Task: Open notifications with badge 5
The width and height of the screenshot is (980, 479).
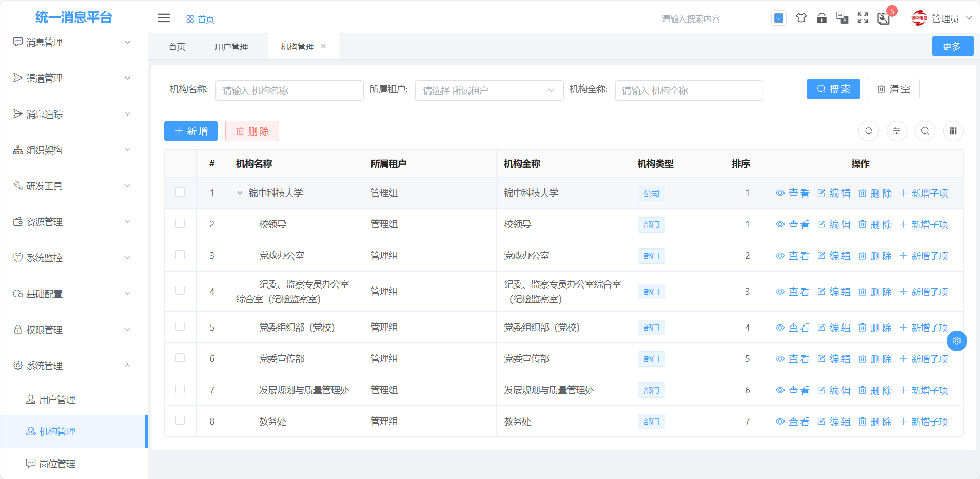Action: pos(884,18)
